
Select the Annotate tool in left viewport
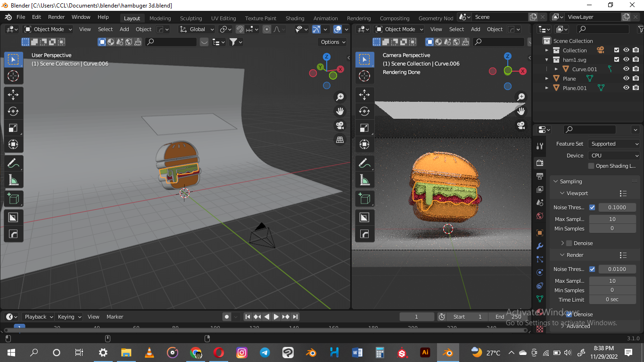(x=13, y=164)
